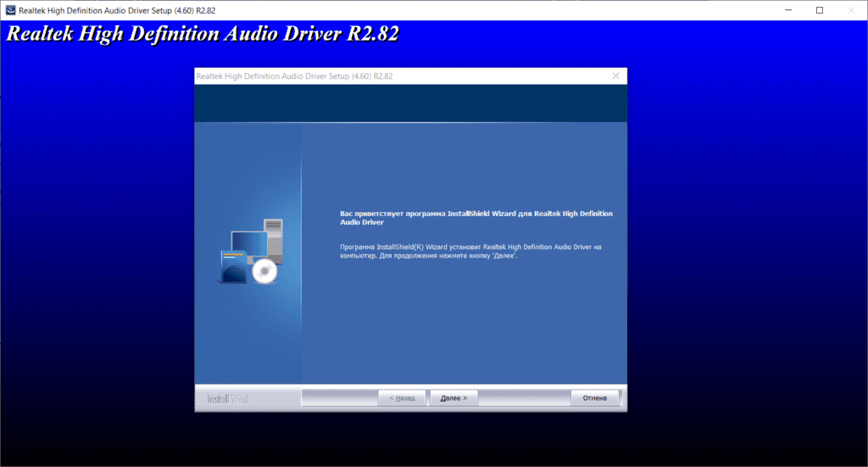Maximize the outer setup window
868x467 pixels.
(820, 10)
